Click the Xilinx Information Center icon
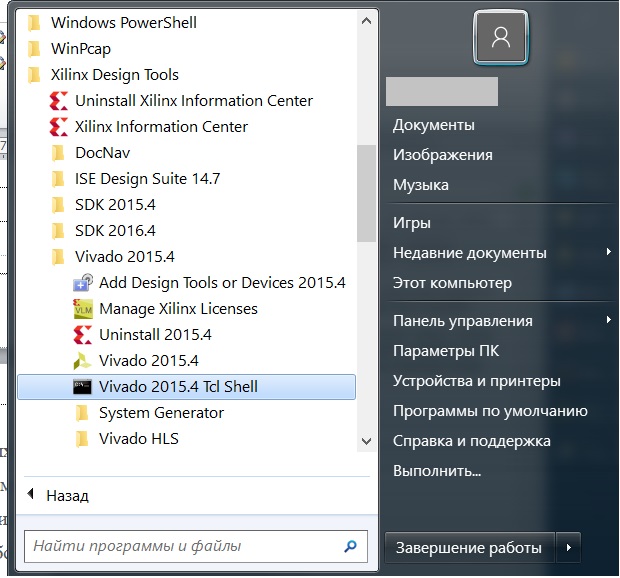The image size is (620, 578). pyautogui.click(x=58, y=127)
